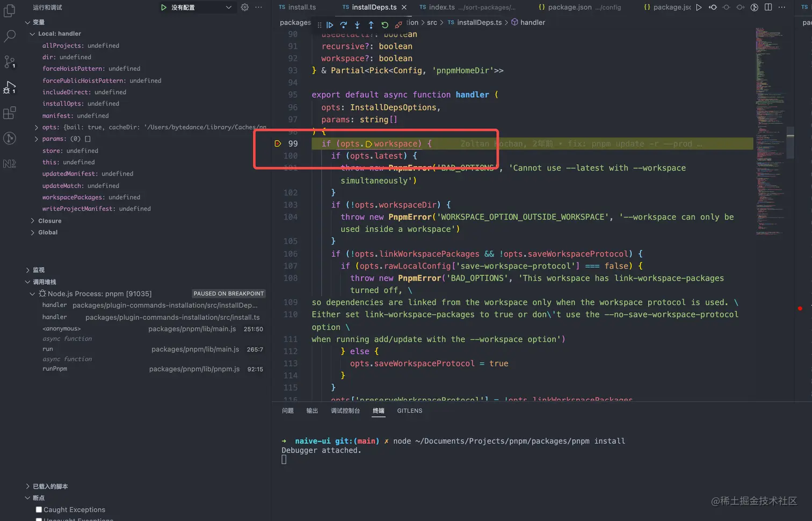This screenshot has height=521, width=812.
Task: Click Continue in debug toolbar
Action: pos(330,25)
